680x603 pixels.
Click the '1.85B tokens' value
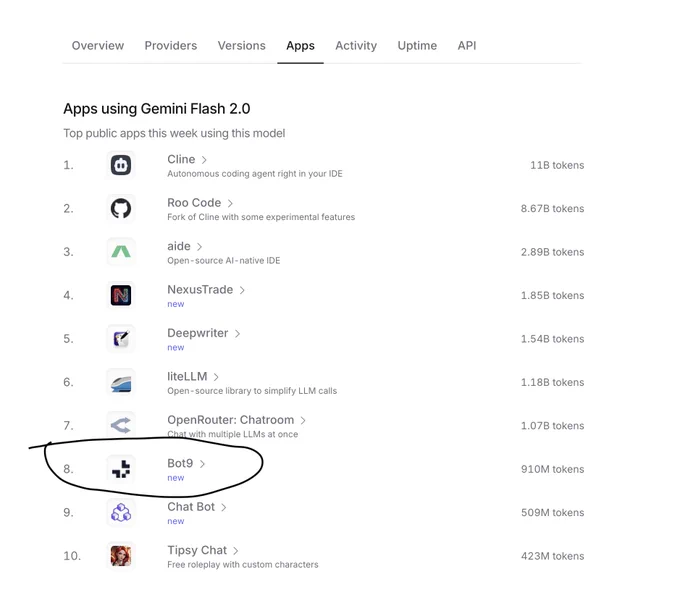coord(552,295)
